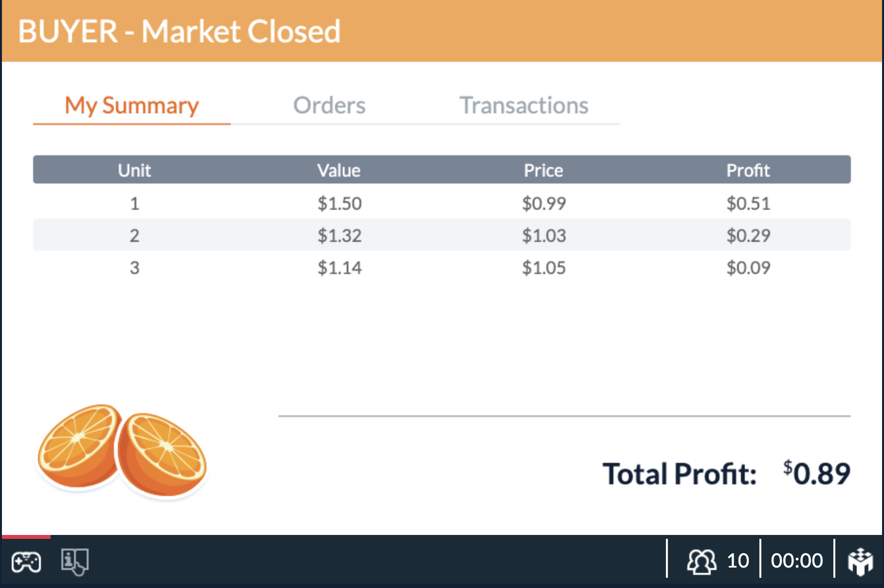The width and height of the screenshot is (884, 588).
Task: Click the participants group icon
Action: pyautogui.click(x=701, y=562)
